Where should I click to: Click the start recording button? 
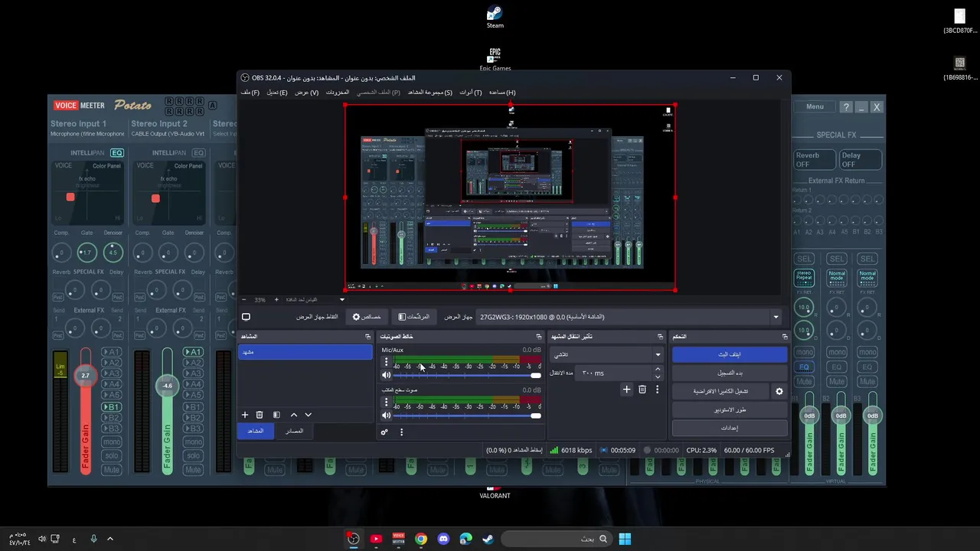coord(730,373)
